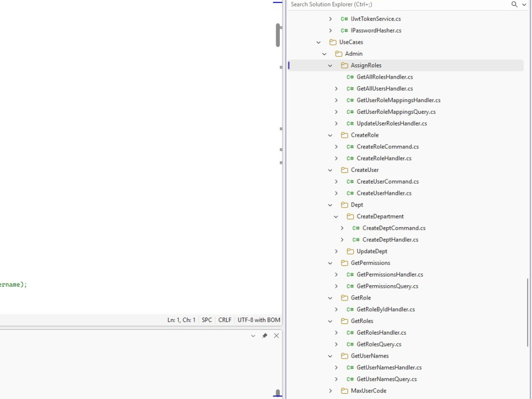Screen dimensions: 532x399
Task: Click the C# icon of CreateUserHandler.cs
Action: pyautogui.click(x=350, y=193)
